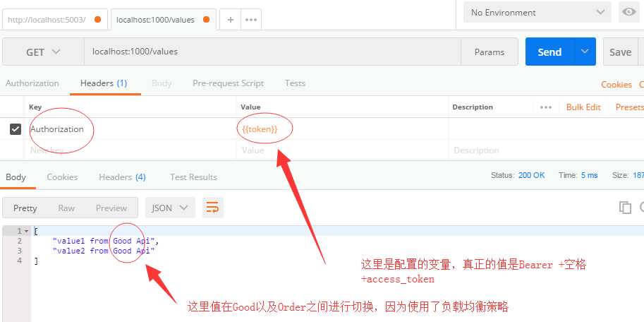Select the Pretty response view
The image size is (644, 322).
(25, 208)
